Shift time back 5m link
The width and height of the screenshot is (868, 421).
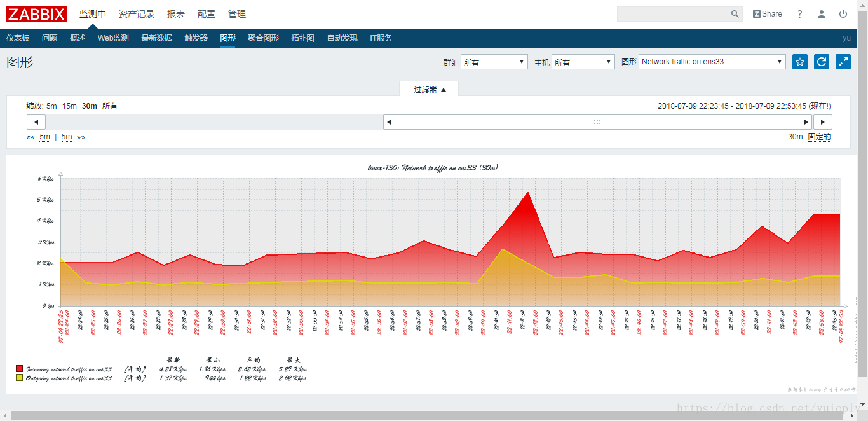click(x=44, y=137)
